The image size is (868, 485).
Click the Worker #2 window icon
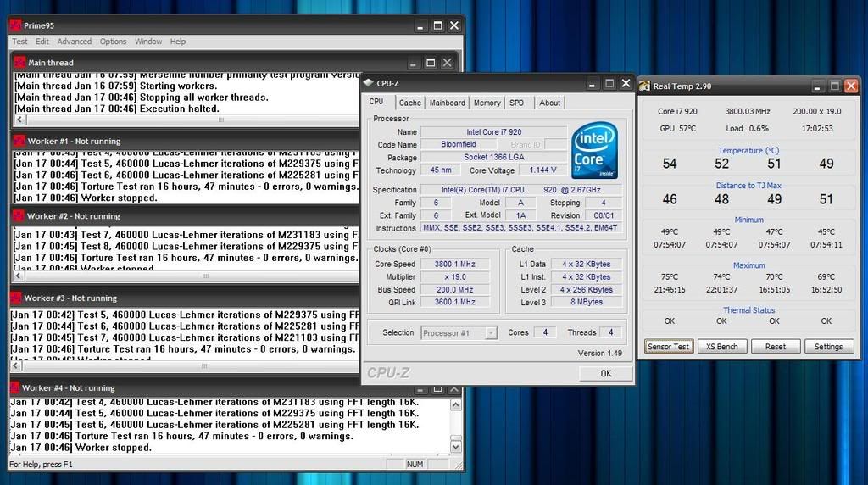[19, 216]
